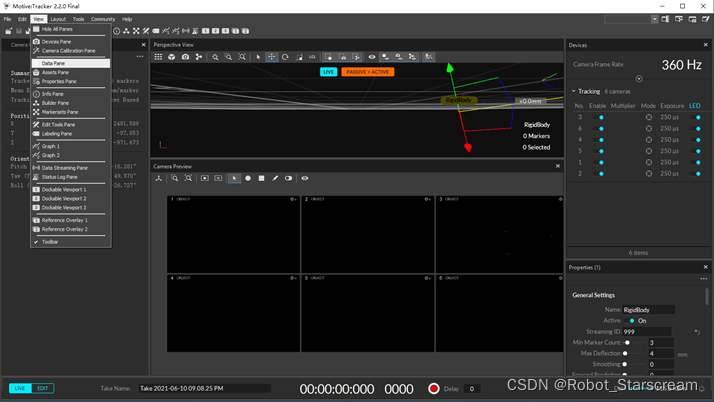Toggle LED switch for camera 2

[x=695, y=174]
